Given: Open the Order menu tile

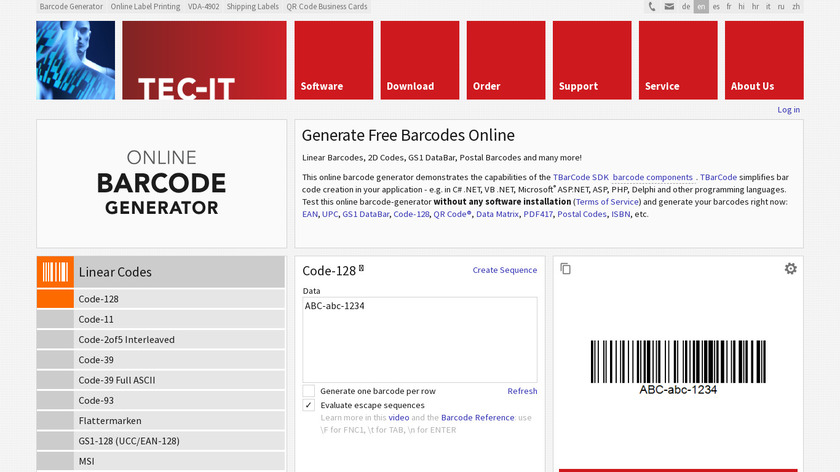Looking at the screenshot, I should 506,60.
